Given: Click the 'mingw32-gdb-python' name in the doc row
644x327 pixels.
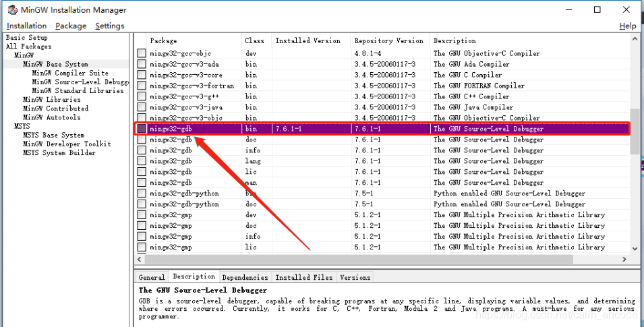Looking at the screenshot, I should (184, 204).
